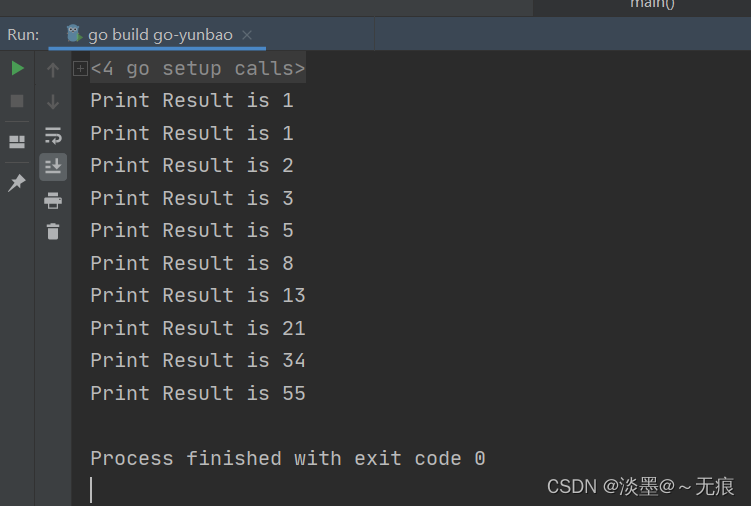Toggle the Pin Tab pushpin
This screenshot has width=751, height=506.
click(x=17, y=183)
